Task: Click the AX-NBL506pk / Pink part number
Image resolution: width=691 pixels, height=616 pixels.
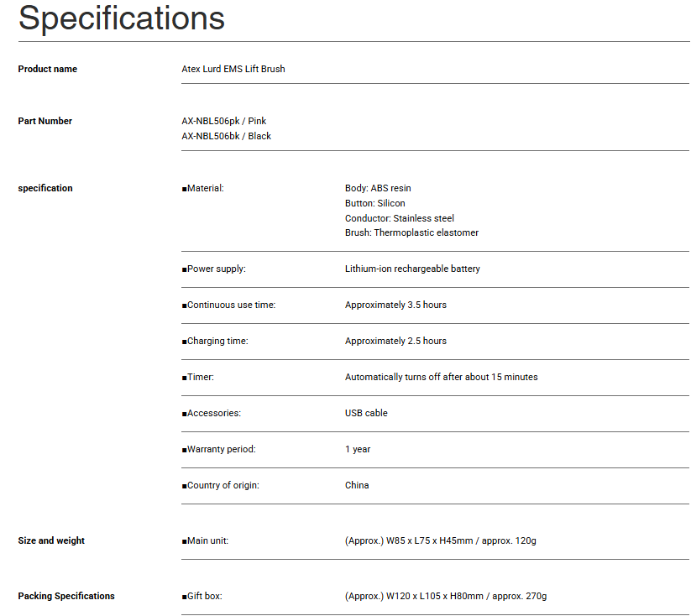Action: coord(223,121)
